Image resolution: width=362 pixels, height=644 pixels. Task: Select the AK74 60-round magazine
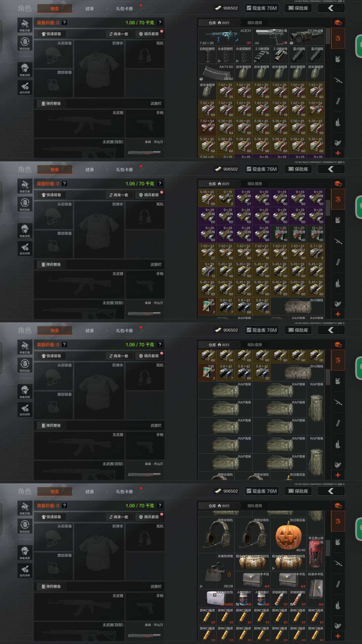(216, 73)
